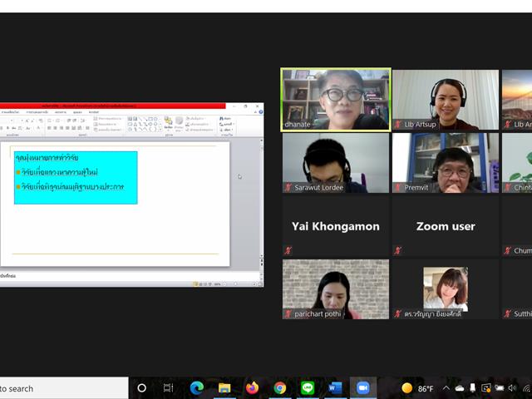Toggle align left in Paragraph group

pyautogui.click(x=49, y=128)
